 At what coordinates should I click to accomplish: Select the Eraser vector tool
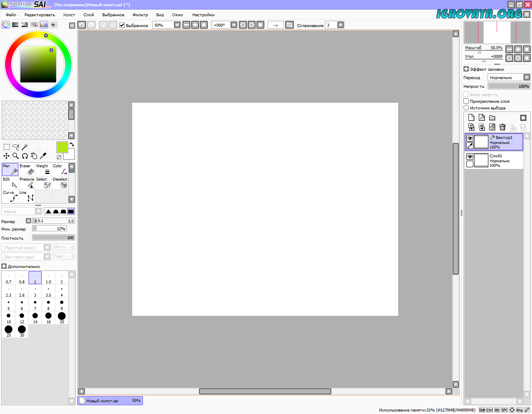27,169
